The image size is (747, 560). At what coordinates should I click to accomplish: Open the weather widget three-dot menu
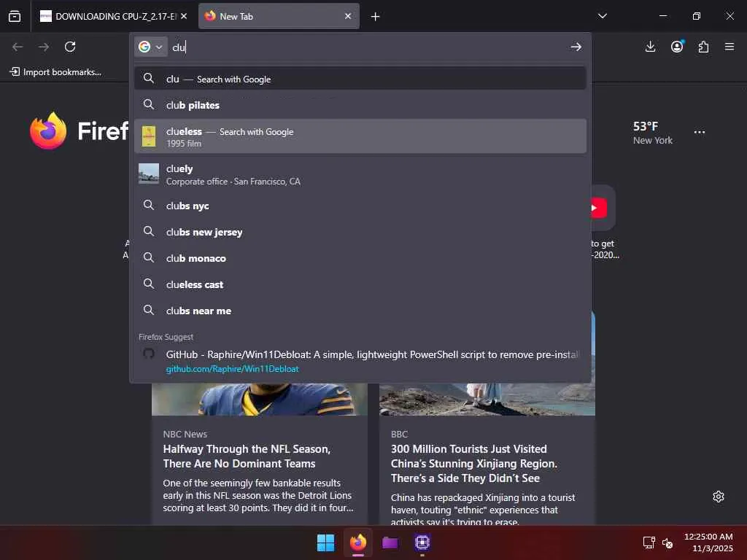[x=700, y=133]
